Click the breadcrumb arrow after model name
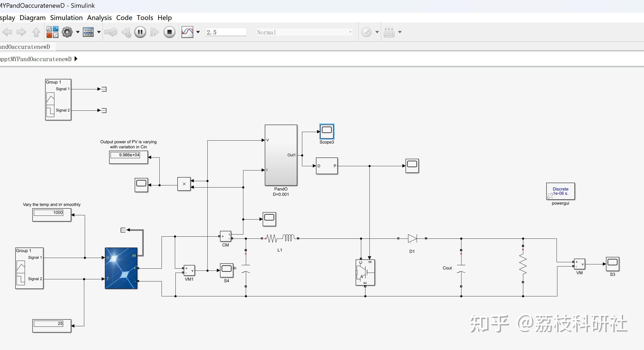Screen dimensions: 644x350 [x=76, y=59]
